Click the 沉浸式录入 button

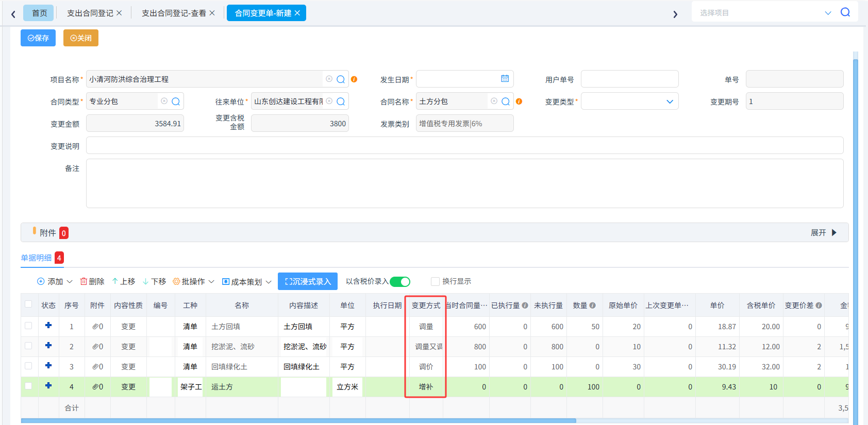tap(308, 281)
